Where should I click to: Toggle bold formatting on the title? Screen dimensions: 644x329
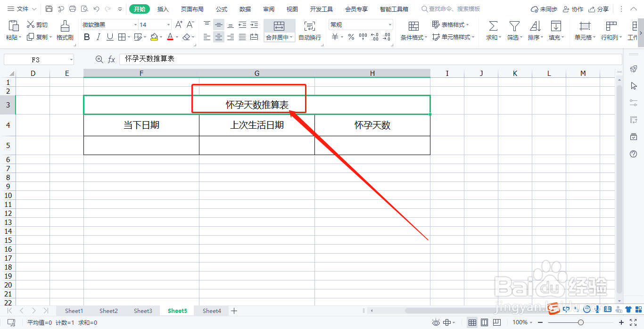point(86,37)
